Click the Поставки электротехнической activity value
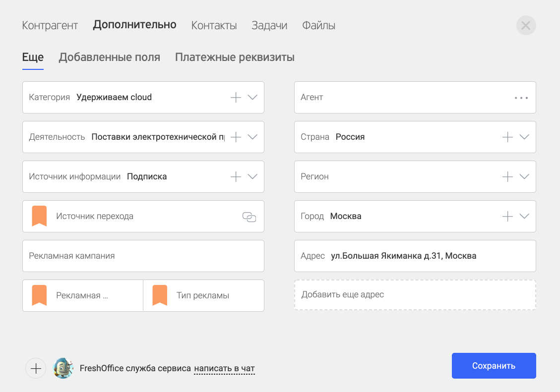 158,137
